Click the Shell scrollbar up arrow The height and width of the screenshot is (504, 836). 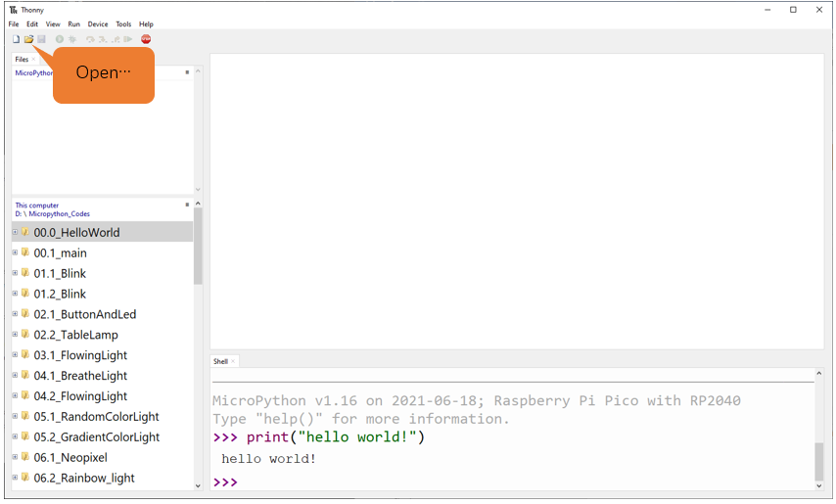(819, 374)
